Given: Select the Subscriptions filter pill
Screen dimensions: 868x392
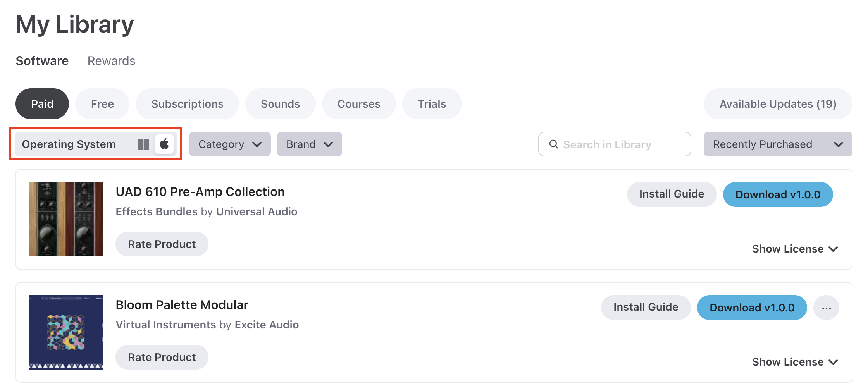Looking at the screenshot, I should pyautogui.click(x=187, y=104).
